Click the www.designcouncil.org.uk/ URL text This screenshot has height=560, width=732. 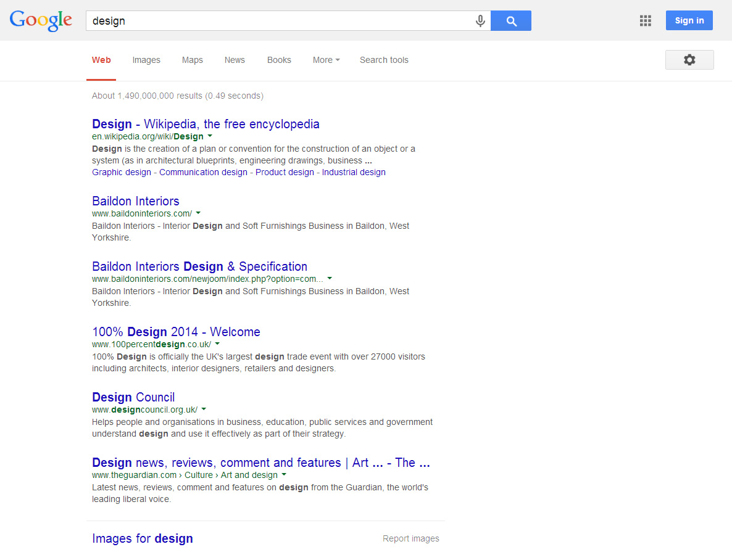pyautogui.click(x=144, y=410)
